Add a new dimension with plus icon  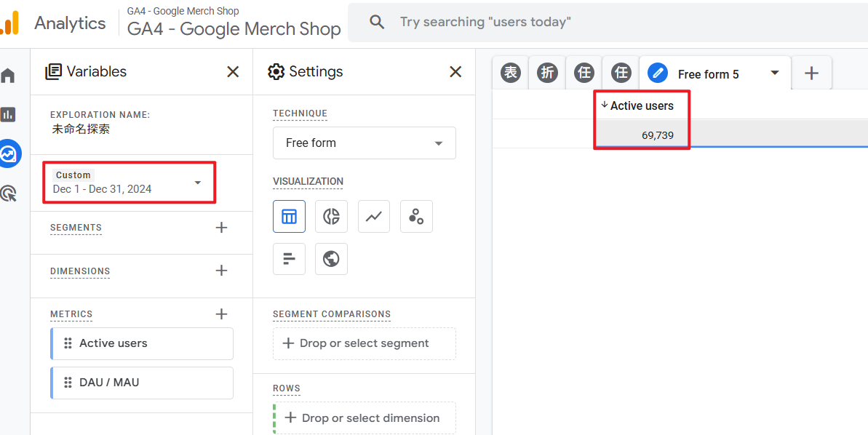[x=221, y=271]
